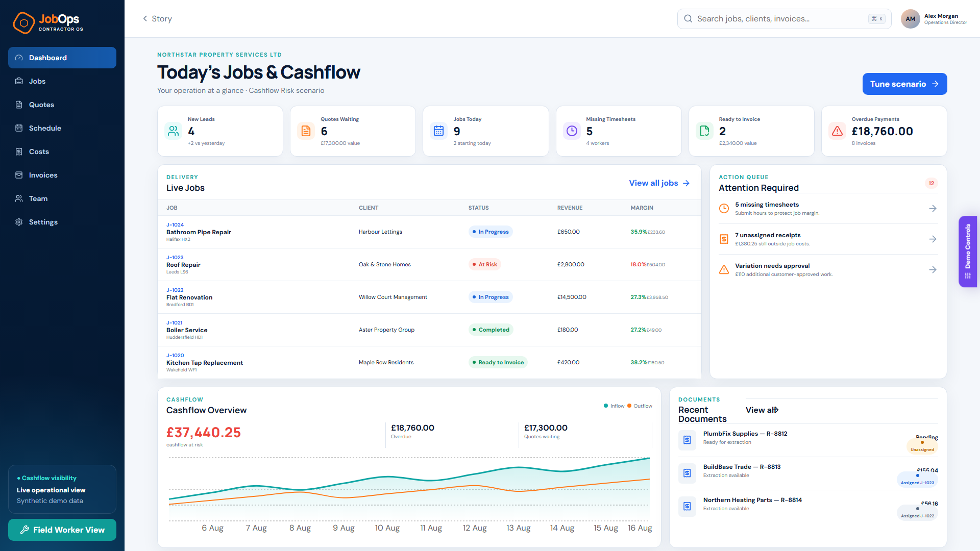Click the AM user avatar
980x551 pixels.
tap(911, 19)
